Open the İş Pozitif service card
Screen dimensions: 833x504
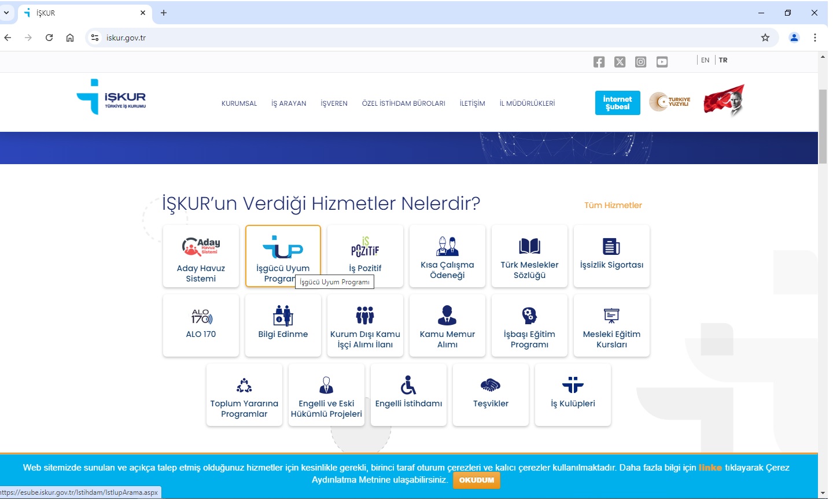click(365, 256)
